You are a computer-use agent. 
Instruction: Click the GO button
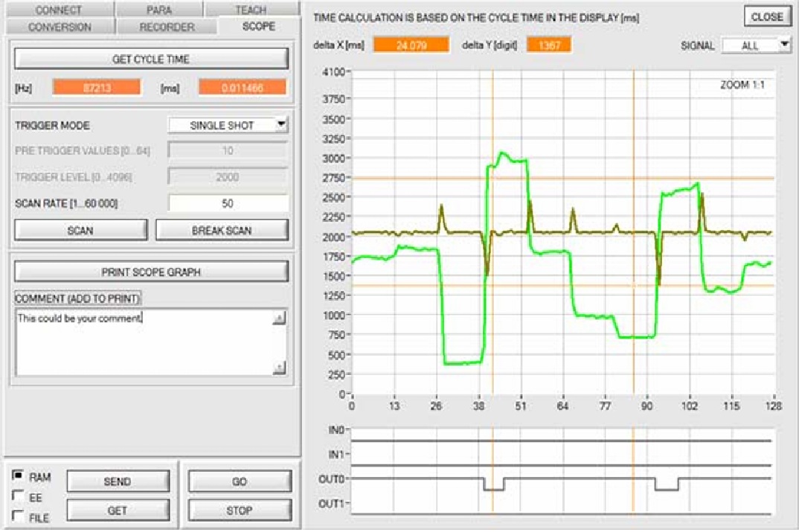coord(240,481)
